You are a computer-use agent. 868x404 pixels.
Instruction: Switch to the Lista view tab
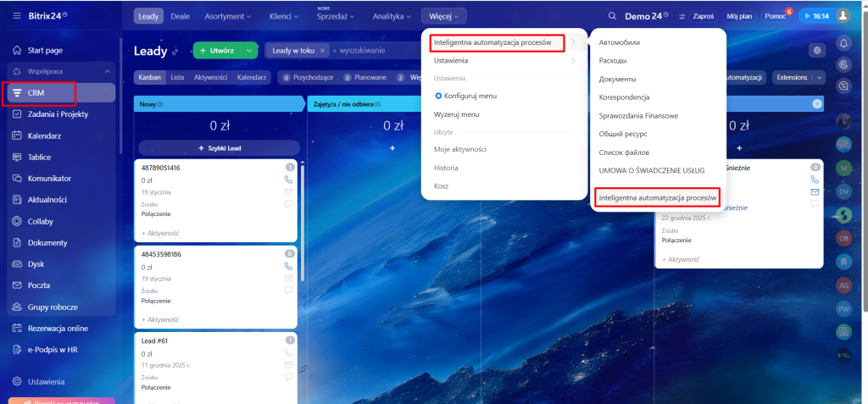(177, 78)
